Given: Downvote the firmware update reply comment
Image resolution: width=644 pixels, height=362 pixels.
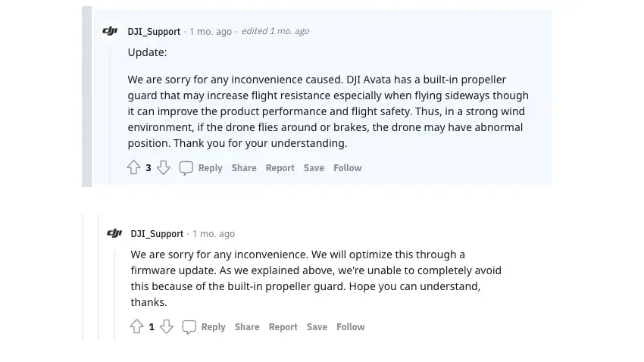Looking at the screenshot, I should tap(167, 326).
